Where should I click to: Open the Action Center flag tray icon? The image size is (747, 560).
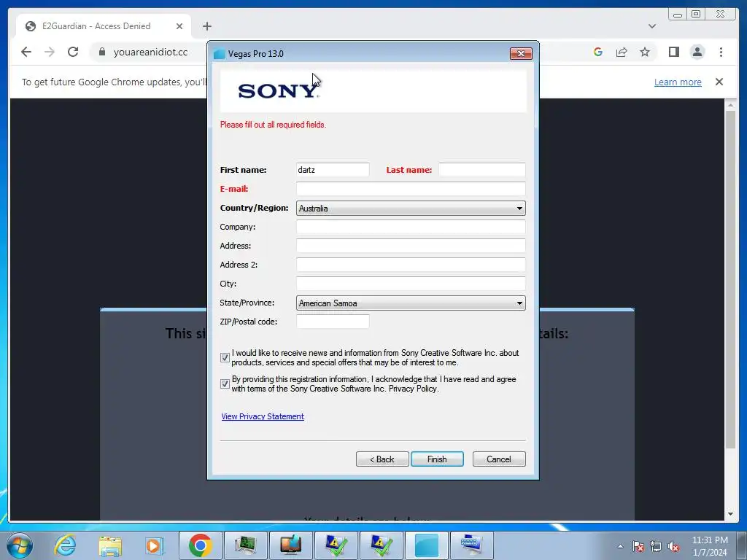[638, 546]
